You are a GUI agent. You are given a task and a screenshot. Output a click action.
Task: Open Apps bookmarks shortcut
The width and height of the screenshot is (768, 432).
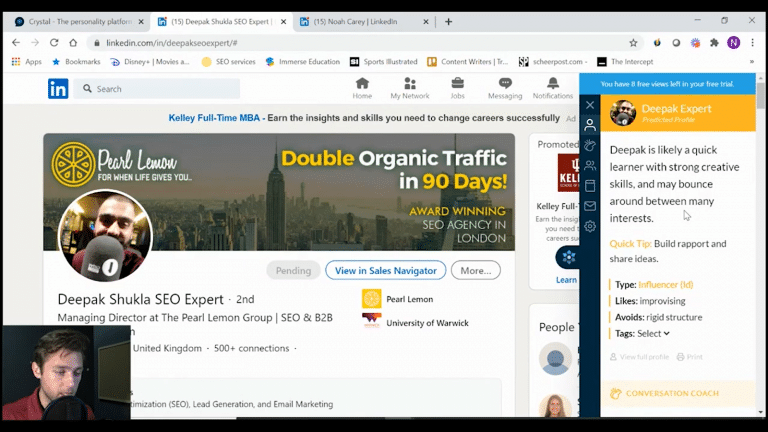click(x=27, y=62)
